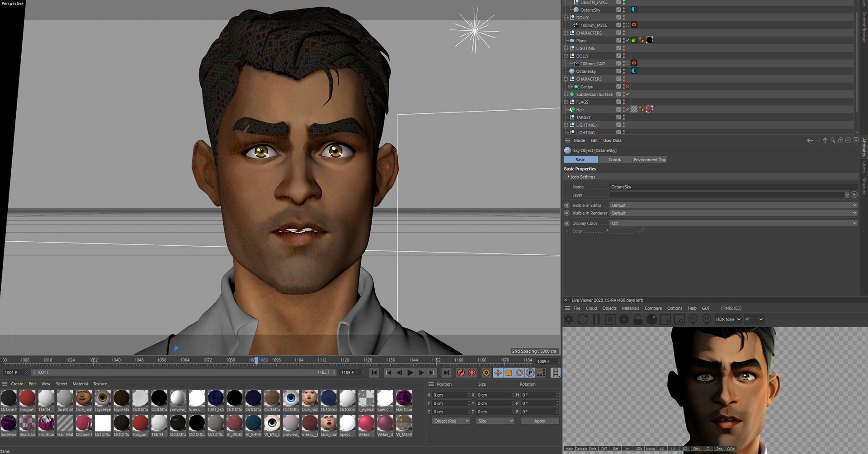Toggle Visible in Editor animation dot

tap(567, 205)
